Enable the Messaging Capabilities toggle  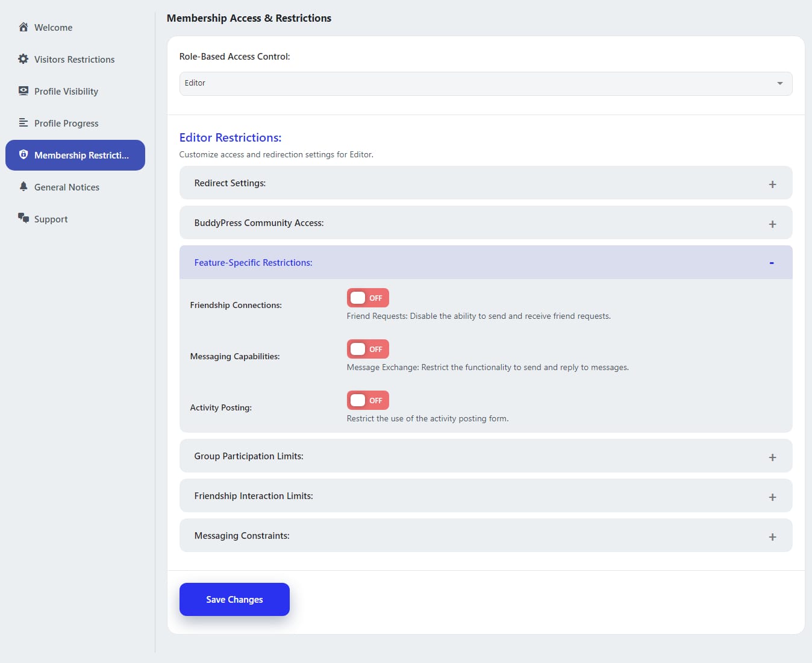coord(367,349)
